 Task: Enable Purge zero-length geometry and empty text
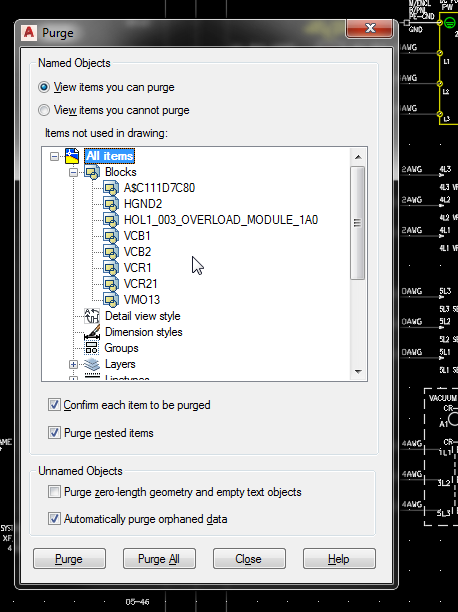click(54, 492)
